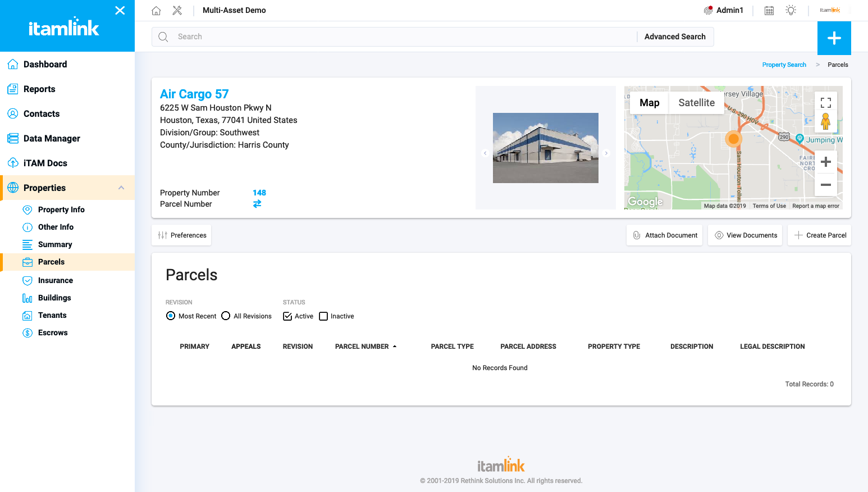Show next property photo arrow
This screenshot has width=868, height=492.
pyautogui.click(x=606, y=153)
